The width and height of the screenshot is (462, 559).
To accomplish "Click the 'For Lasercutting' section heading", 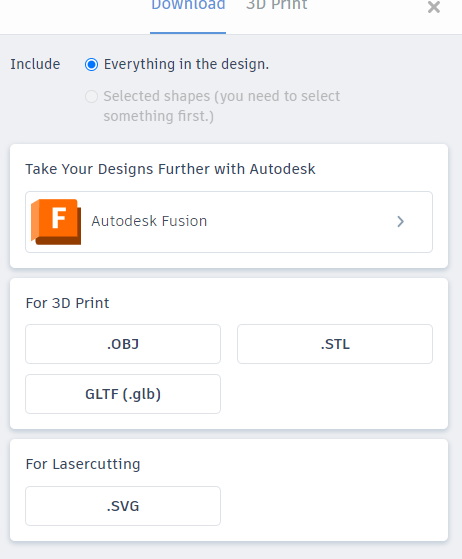I will pyautogui.click(x=83, y=464).
